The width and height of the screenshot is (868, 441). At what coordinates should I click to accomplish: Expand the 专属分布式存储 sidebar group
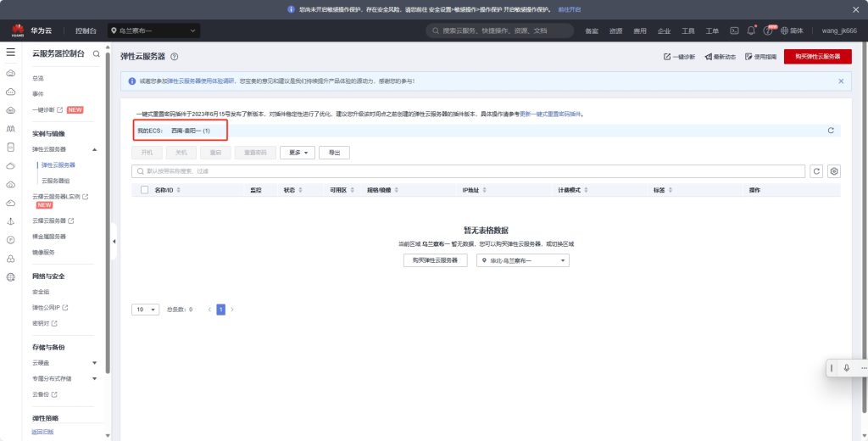point(95,379)
